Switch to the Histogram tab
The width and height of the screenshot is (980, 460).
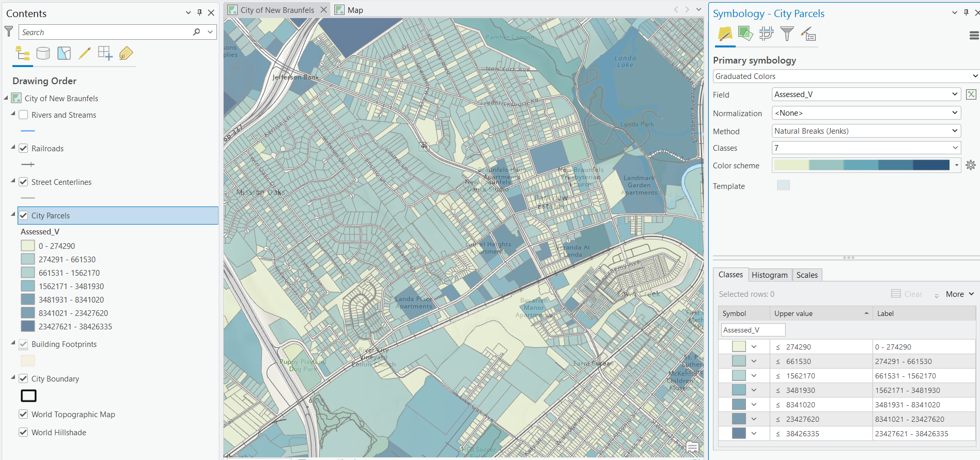(x=769, y=275)
